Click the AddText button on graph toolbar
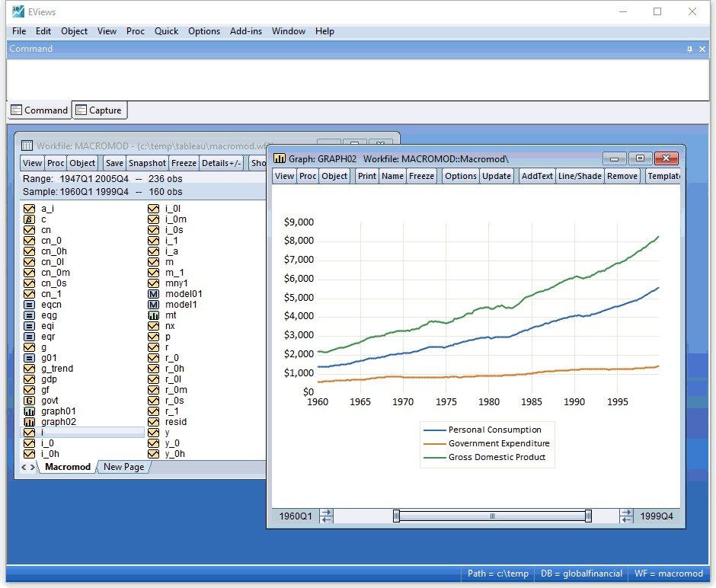The width and height of the screenshot is (716, 588). [536, 176]
